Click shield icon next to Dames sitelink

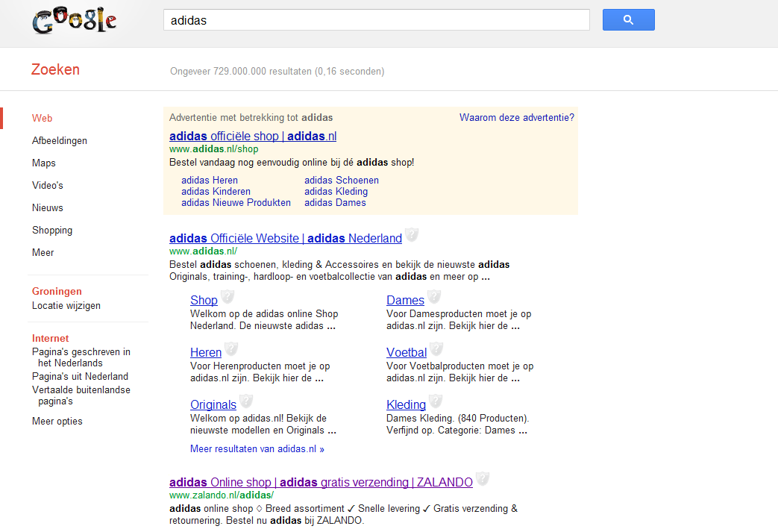[x=434, y=297]
